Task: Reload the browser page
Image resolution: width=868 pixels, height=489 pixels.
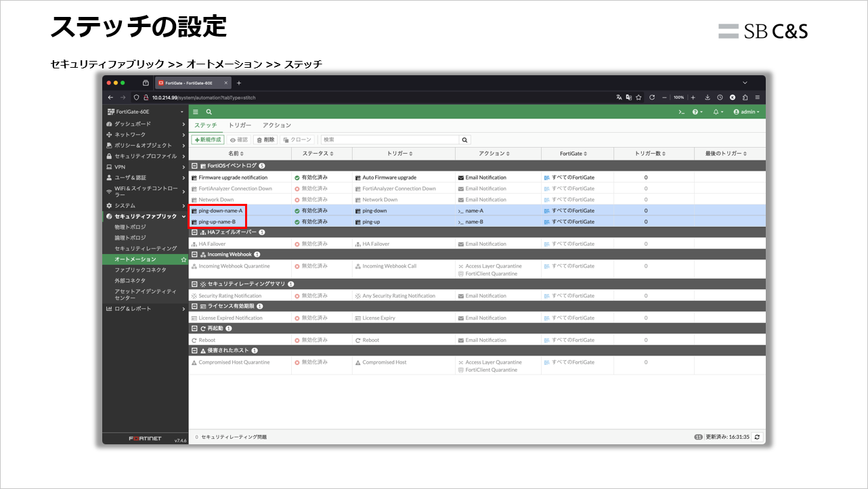Action: (652, 98)
